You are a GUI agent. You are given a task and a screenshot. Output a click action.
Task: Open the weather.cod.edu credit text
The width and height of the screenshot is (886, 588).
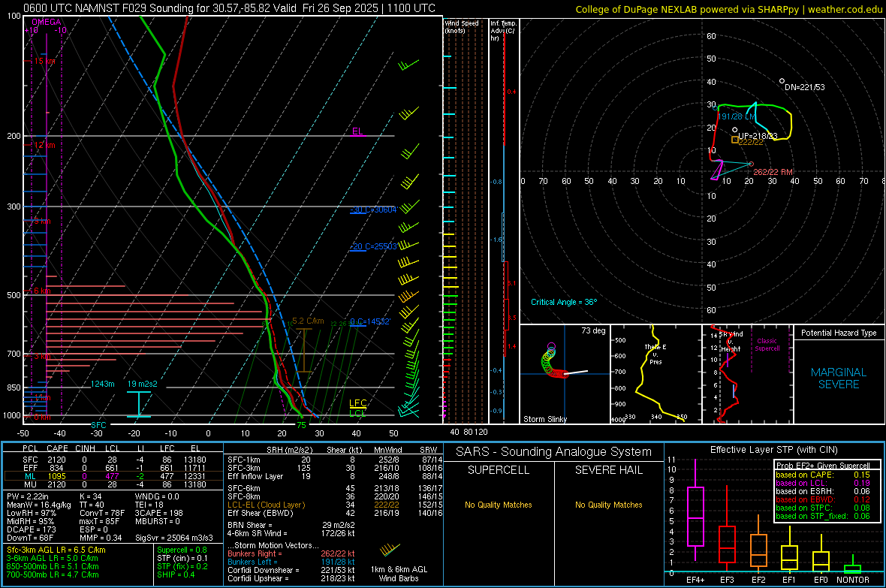[x=845, y=9]
